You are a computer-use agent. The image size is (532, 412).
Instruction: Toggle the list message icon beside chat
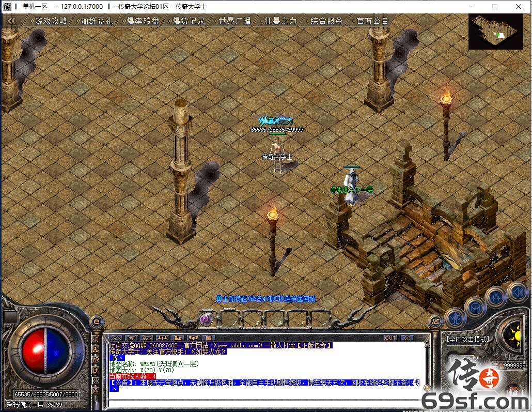click(x=96, y=370)
